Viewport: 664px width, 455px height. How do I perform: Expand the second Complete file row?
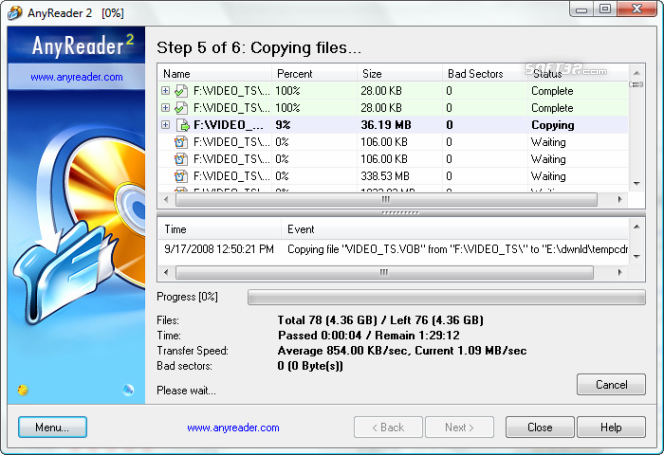[166, 108]
